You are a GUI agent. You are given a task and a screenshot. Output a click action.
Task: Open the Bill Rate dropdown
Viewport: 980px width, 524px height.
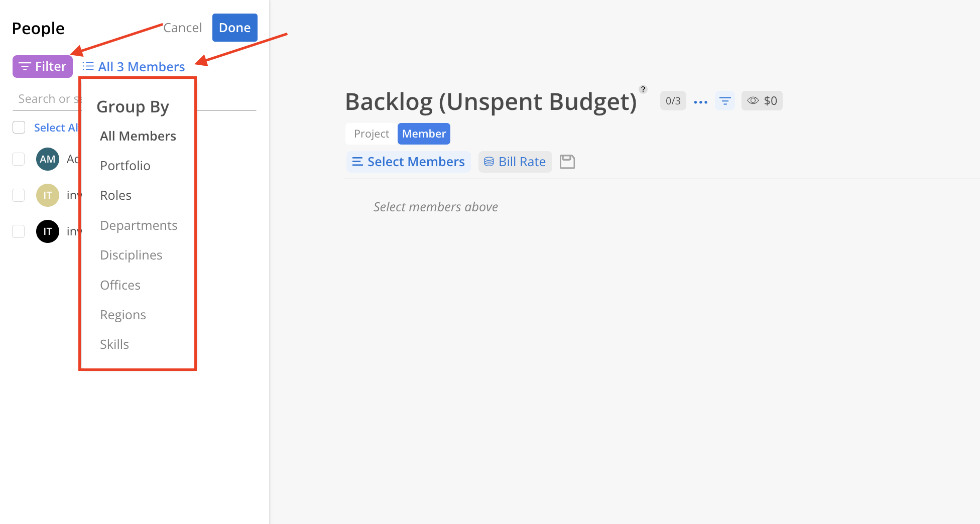pos(515,162)
